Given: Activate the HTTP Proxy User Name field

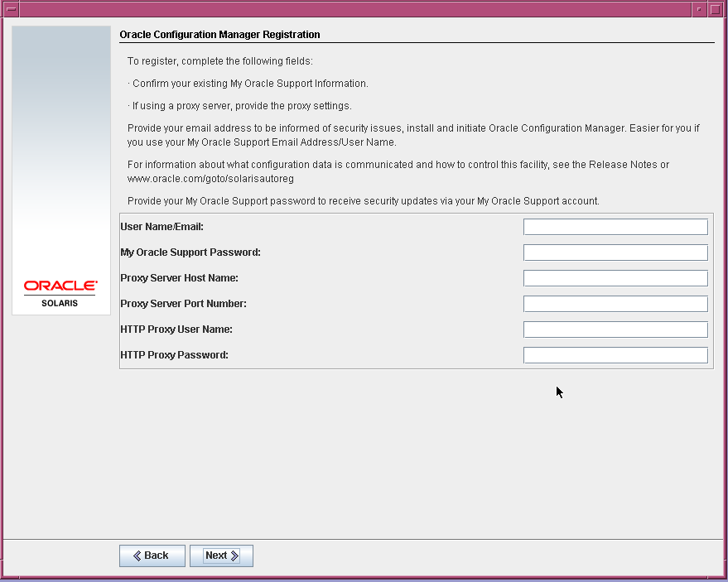Looking at the screenshot, I should [615, 329].
